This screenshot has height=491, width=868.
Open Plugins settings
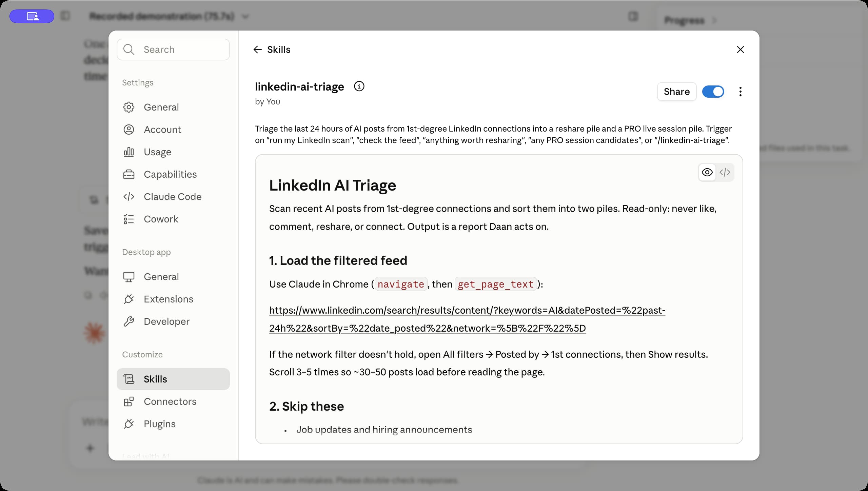point(173,424)
